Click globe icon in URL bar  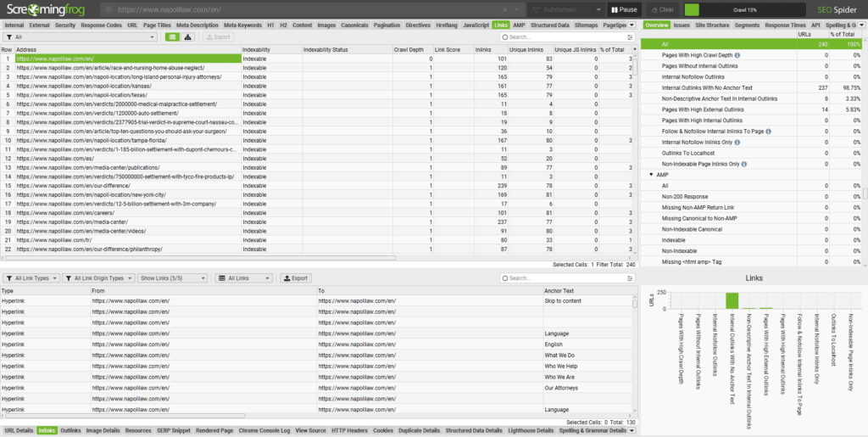coord(108,10)
